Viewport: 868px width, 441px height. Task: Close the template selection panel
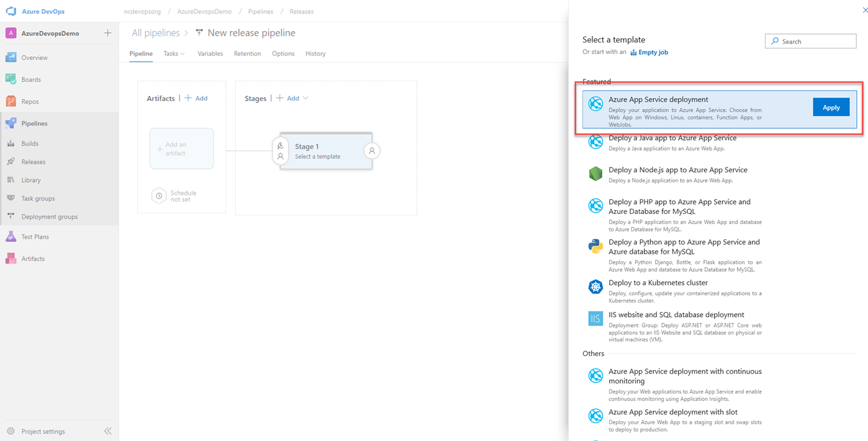(865, 9)
